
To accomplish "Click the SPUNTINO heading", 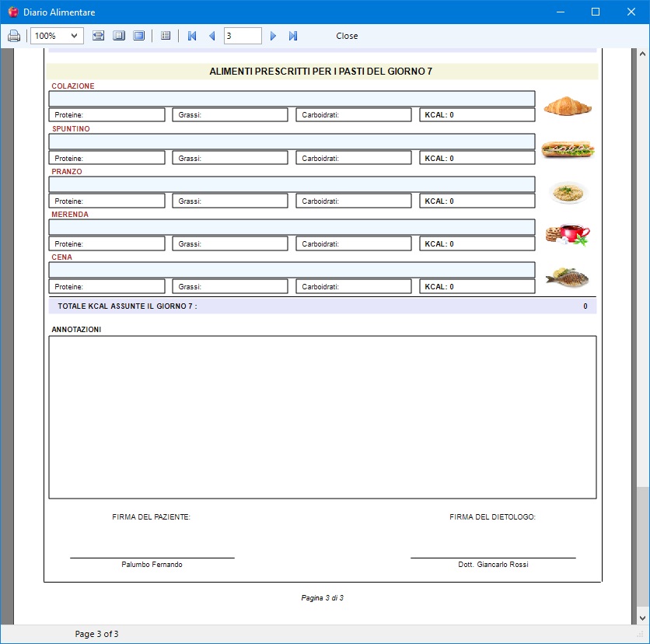I will 71,128.
